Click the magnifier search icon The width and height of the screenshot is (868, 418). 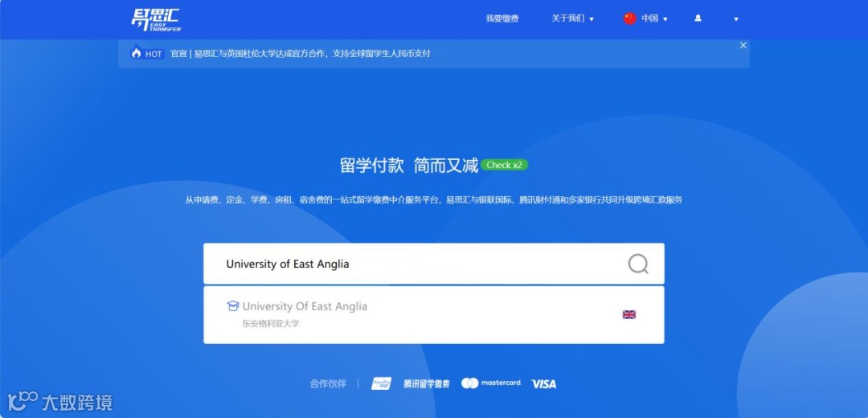[638, 264]
